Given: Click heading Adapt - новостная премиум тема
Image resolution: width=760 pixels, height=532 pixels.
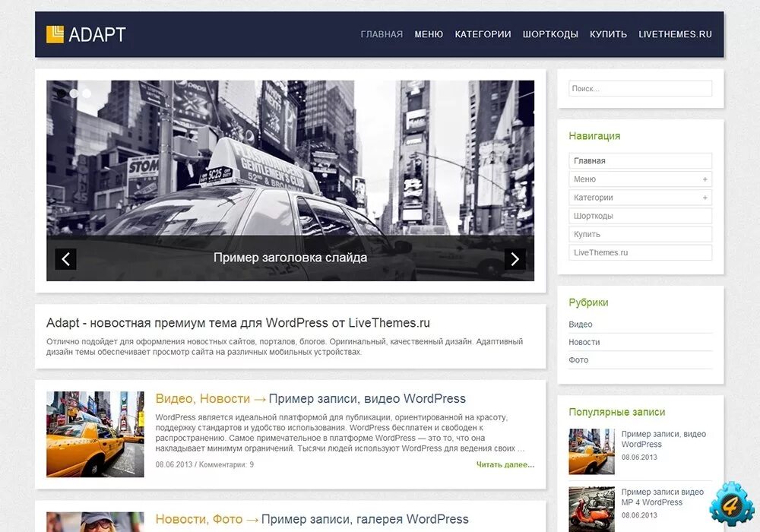Looking at the screenshot, I should (238, 323).
